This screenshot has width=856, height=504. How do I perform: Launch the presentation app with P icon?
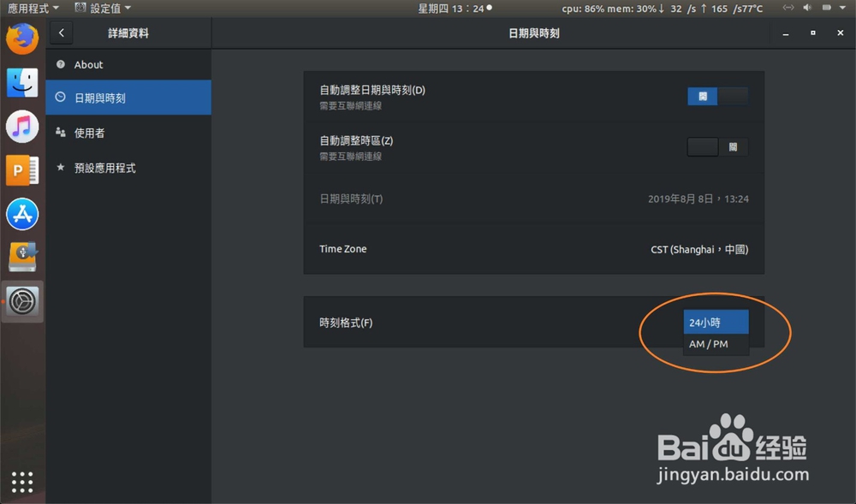tap(22, 170)
